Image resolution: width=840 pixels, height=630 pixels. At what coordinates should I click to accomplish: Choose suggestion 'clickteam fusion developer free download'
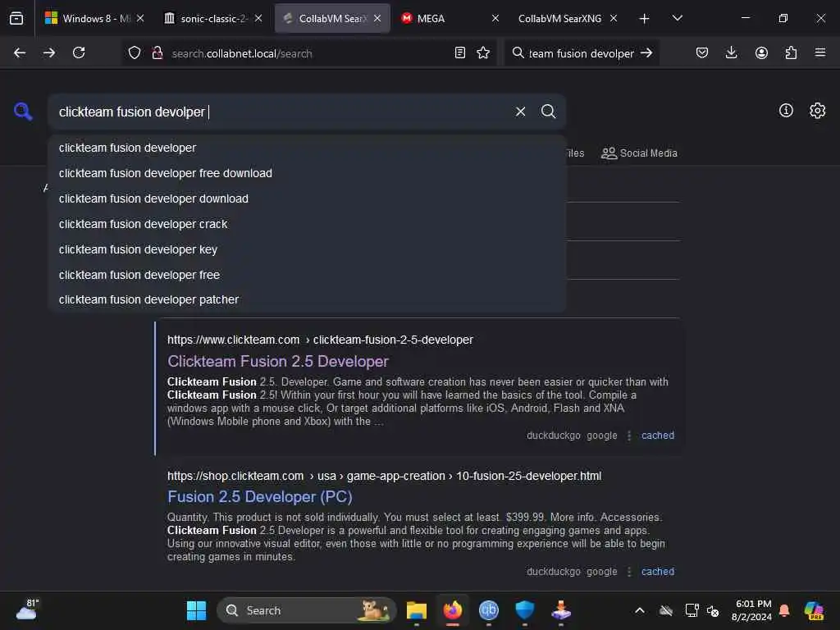click(x=307, y=173)
